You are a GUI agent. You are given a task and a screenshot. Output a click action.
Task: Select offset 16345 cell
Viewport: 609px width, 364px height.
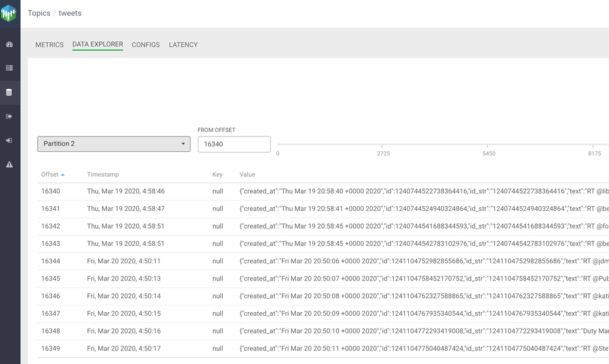coord(51,279)
